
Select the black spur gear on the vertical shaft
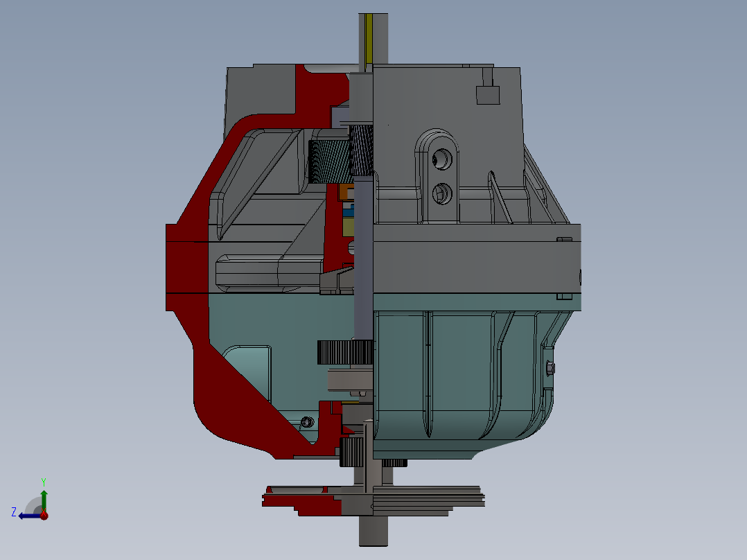pos(345,352)
